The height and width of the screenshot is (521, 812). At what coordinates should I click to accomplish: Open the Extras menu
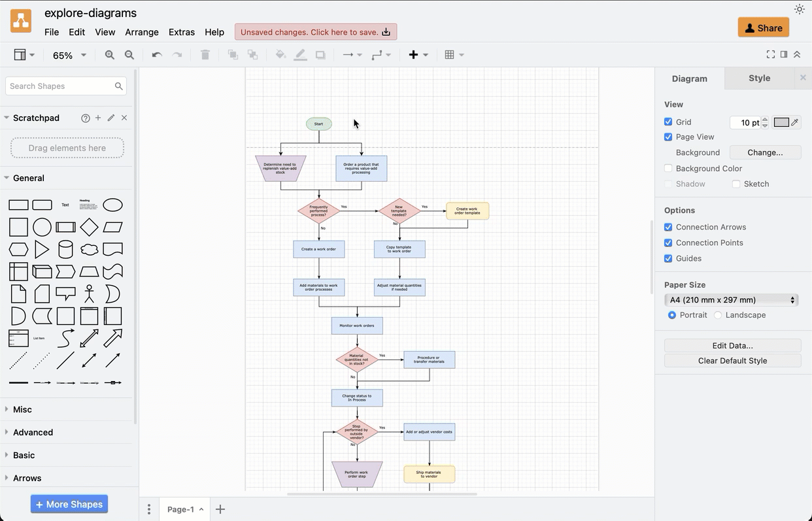[x=181, y=31]
